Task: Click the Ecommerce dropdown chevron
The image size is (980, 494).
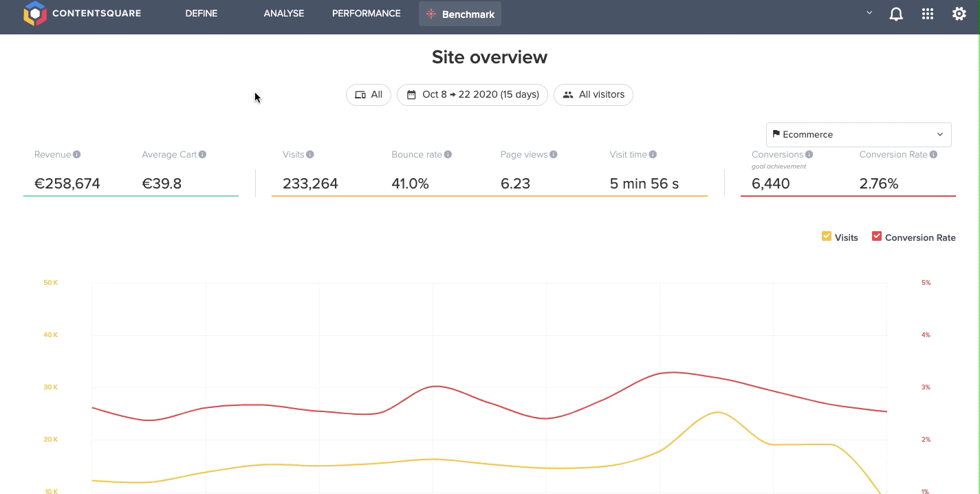Action: [940, 135]
